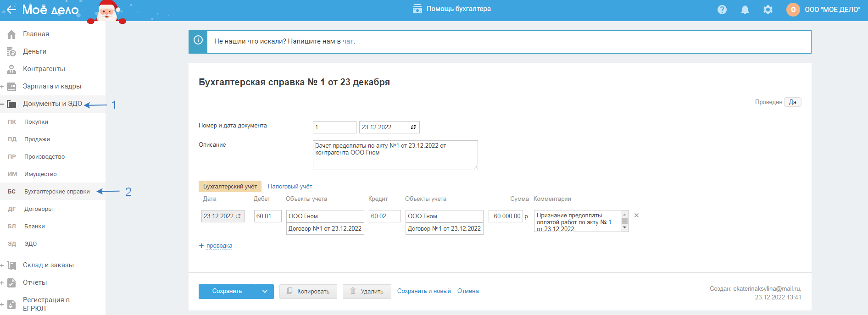The height and width of the screenshot is (315, 868).
Task: Open Производство in the sidebar
Action: pos(44,156)
